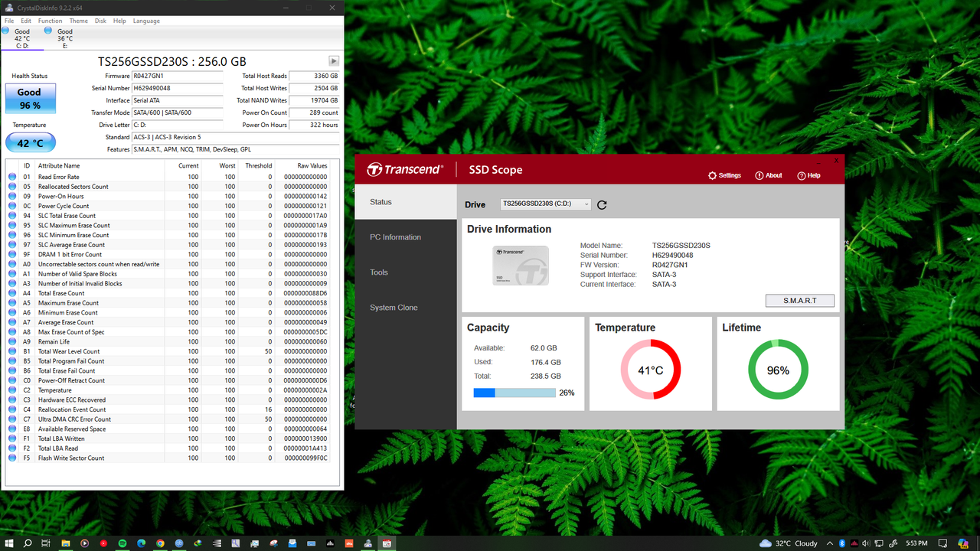The height and width of the screenshot is (551, 980).
Task: Click the Attribute Name column header
Action: coord(100,165)
